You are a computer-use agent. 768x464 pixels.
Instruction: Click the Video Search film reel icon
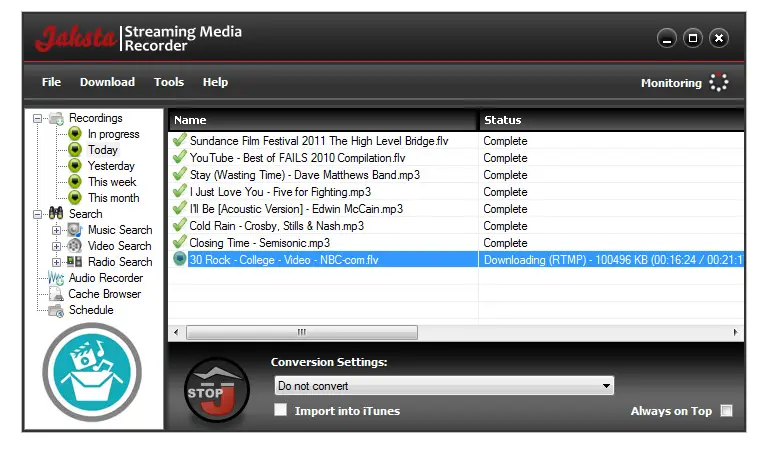coord(74,246)
